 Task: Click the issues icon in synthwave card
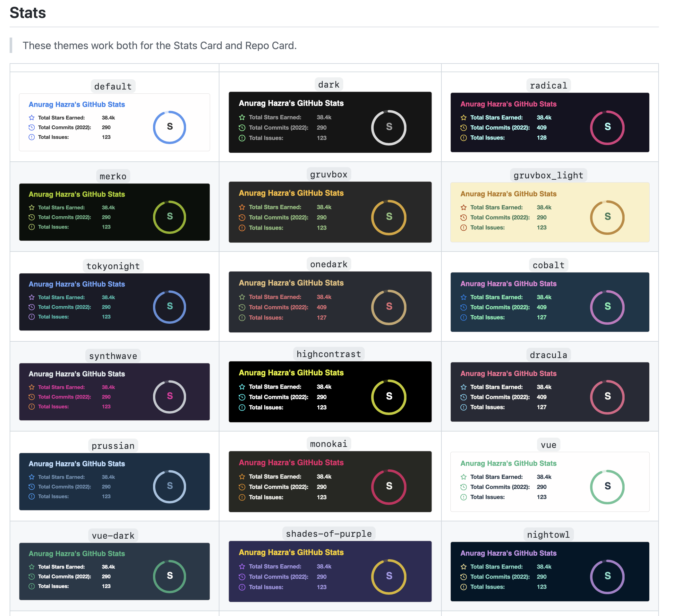click(31, 406)
